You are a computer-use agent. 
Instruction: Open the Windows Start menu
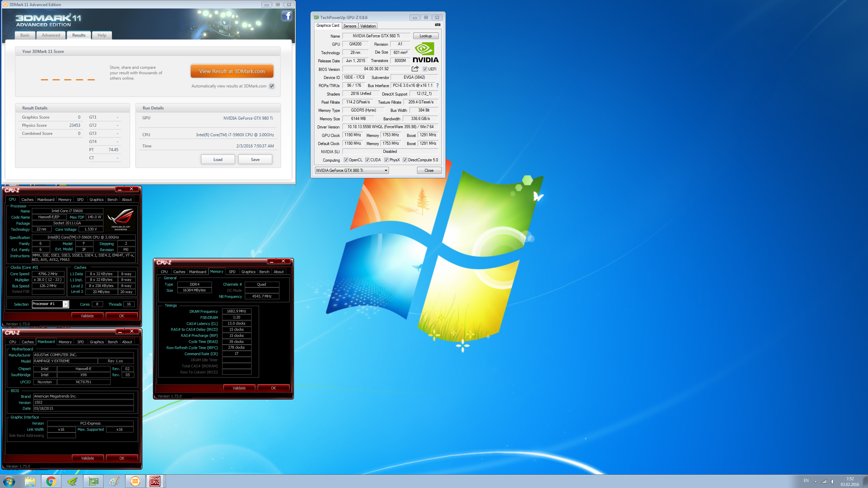pos(9,481)
